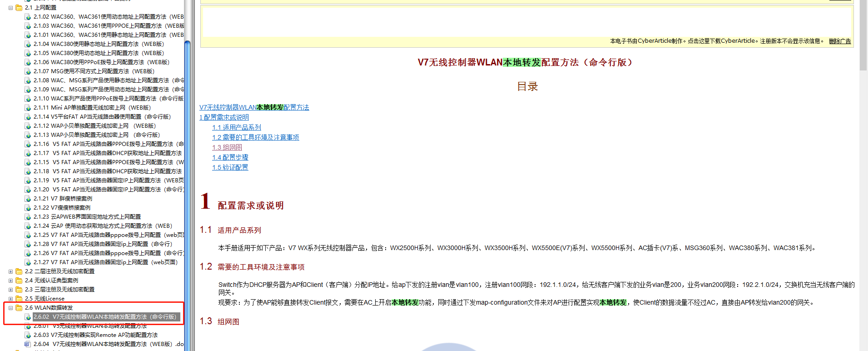The height and width of the screenshot is (351, 868).
Task: Click the page title V7无线控制器WLAN本地转发配置方法（命令行版）
Action: pos(526,62)
